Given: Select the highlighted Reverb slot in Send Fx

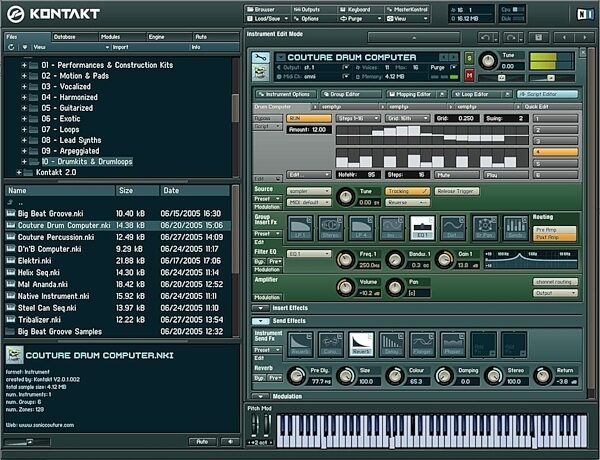Looking at the screenshot, I should (x=361, y=344).
